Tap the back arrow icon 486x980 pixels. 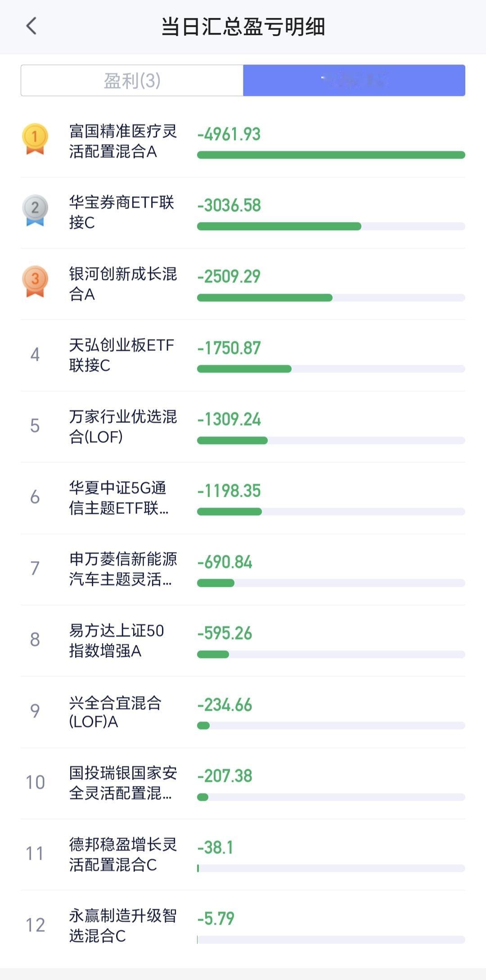tap(31, 26)
